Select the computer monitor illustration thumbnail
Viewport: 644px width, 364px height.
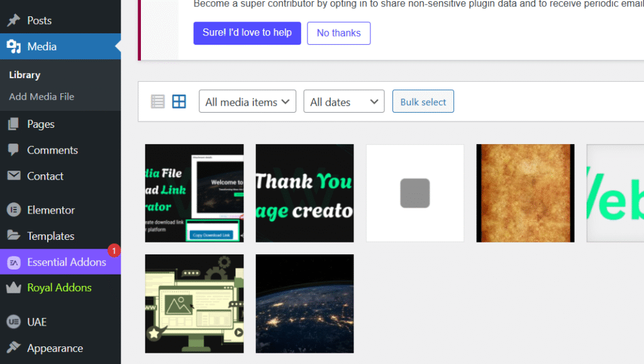[194, 304]
